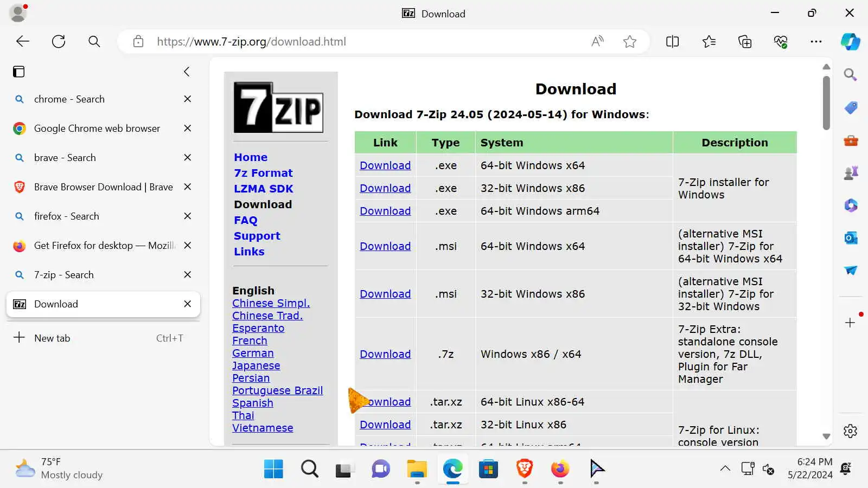Open the Windows Start menu
The width and height of the screenshot is (868, 488).
pyautogui.click(x=273, y=468)
